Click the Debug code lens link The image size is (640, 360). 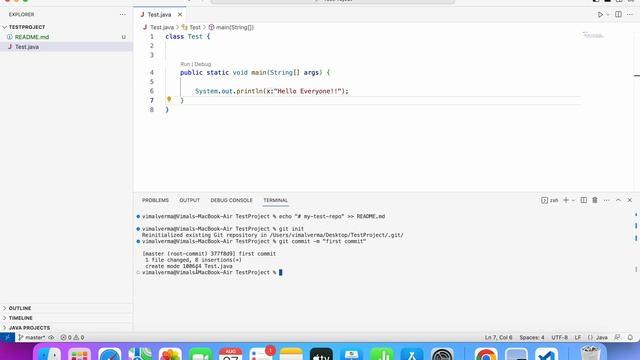(203, 64)
